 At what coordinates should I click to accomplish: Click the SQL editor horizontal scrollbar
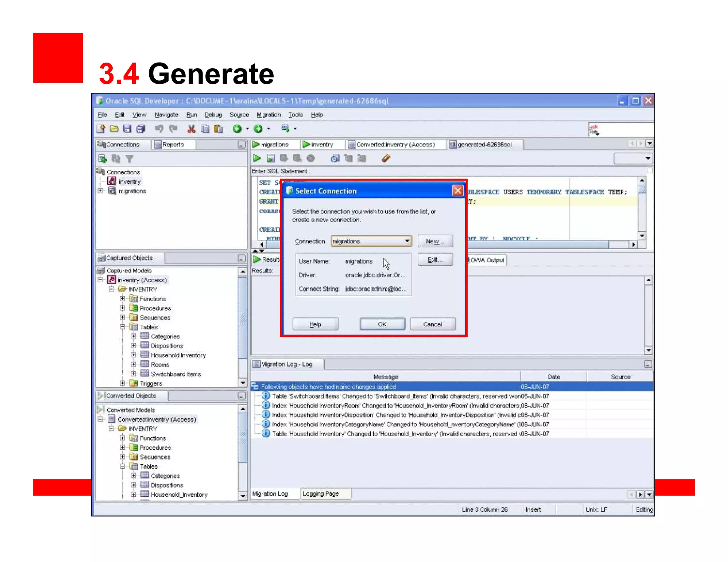[x=448, y=244]
